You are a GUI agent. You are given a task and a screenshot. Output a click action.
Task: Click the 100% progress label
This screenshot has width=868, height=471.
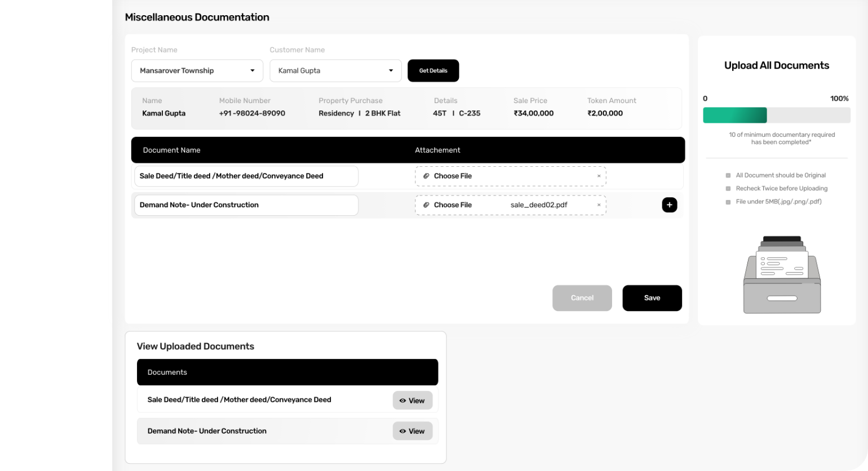(x=839, y=99)
